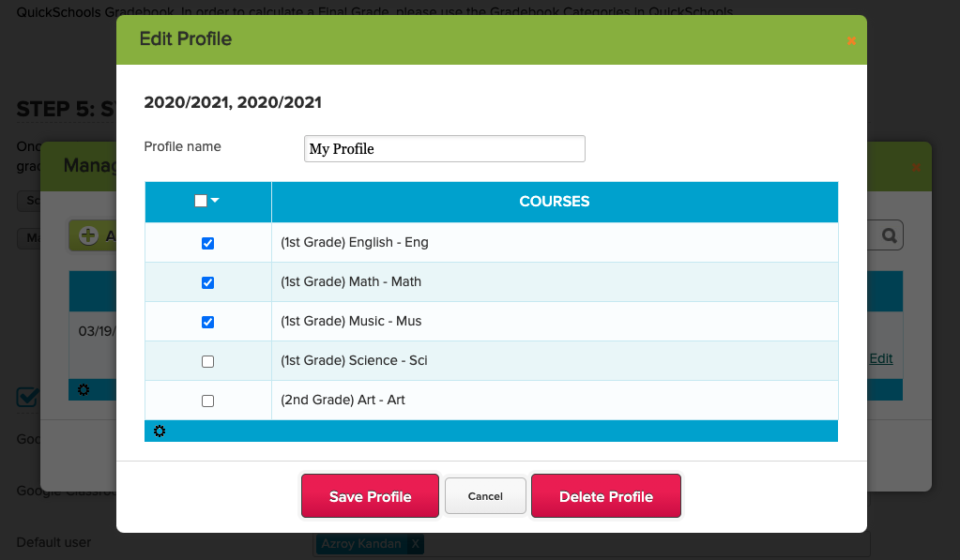Close the background Manage window with its X
This screenshot has width=960, height=560.
point(916,168)
